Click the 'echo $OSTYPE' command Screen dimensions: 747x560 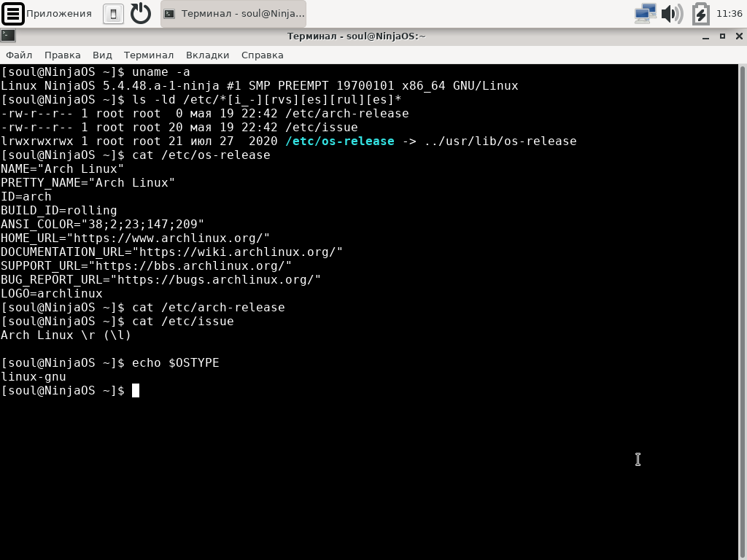(x=175, y=363)
